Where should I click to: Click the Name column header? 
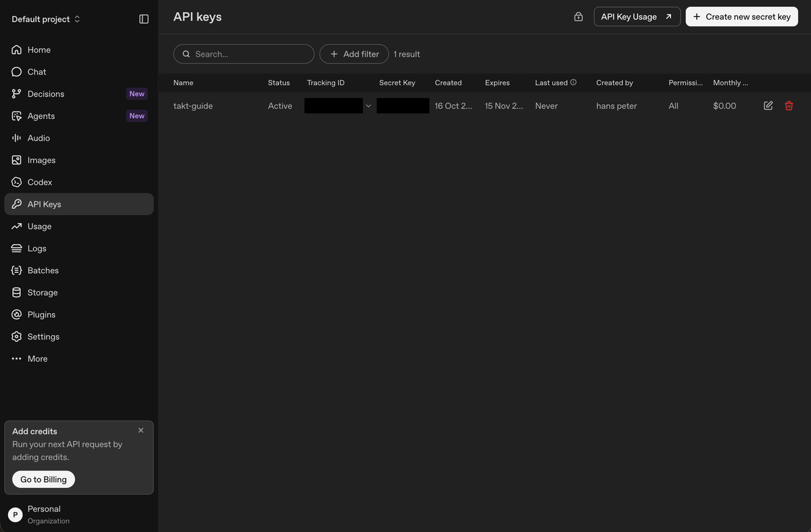pyautogui.click(x=183, y=82)
